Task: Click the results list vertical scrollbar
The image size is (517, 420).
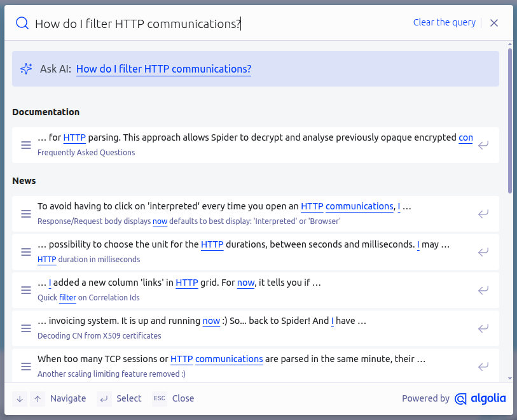Action: click(509, 121)
